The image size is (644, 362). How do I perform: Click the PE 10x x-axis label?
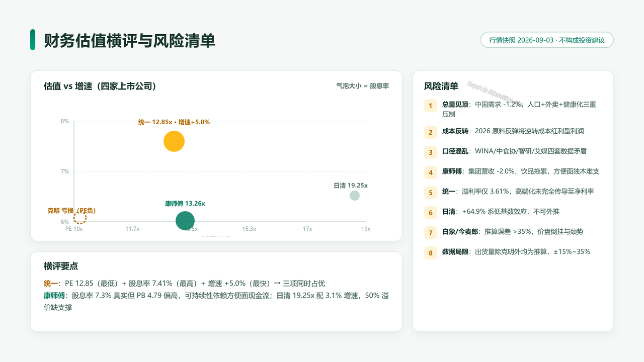74,229
